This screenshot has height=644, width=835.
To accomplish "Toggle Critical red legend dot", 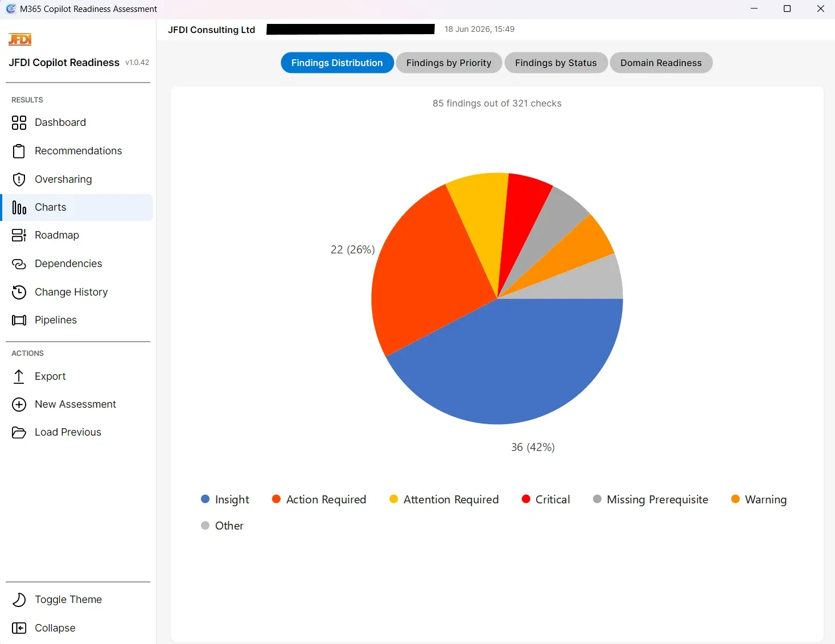I will [526, 499].
